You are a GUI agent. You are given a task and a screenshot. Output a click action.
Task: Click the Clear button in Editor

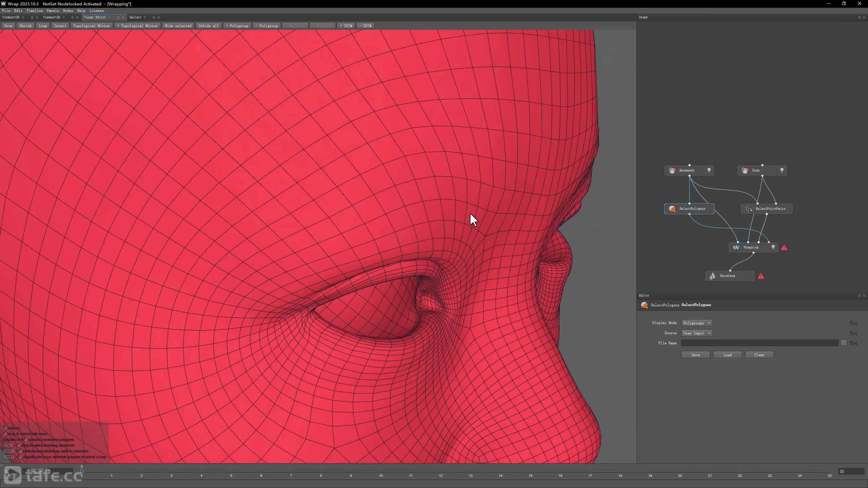tap(759, 355)
